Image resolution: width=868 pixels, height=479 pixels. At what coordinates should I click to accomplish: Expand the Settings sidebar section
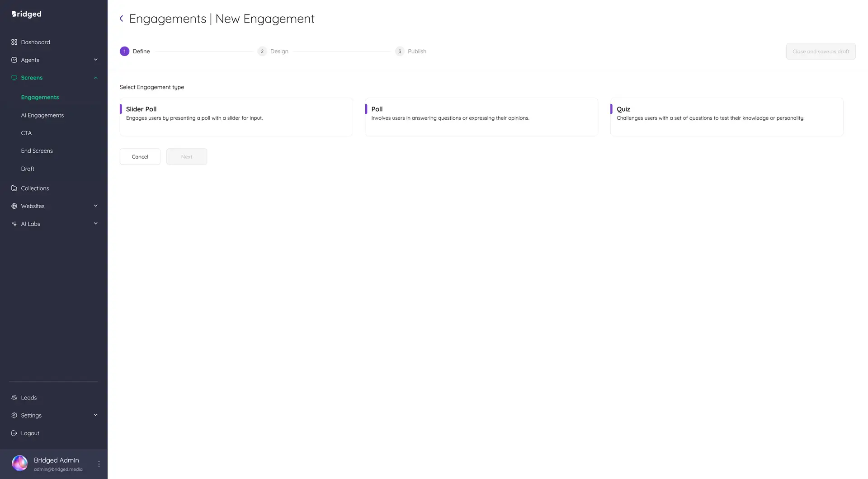click(x=95, y=415)
